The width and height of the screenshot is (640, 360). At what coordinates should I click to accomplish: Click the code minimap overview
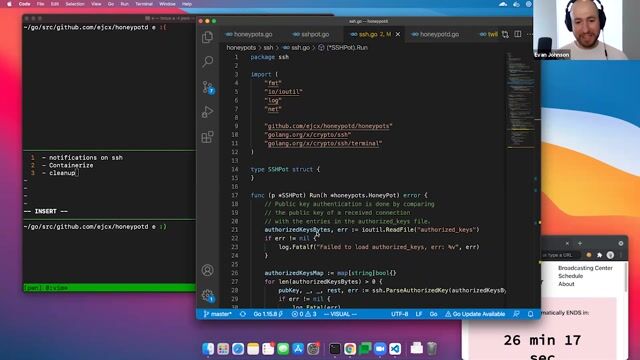[x=521, y=100]
